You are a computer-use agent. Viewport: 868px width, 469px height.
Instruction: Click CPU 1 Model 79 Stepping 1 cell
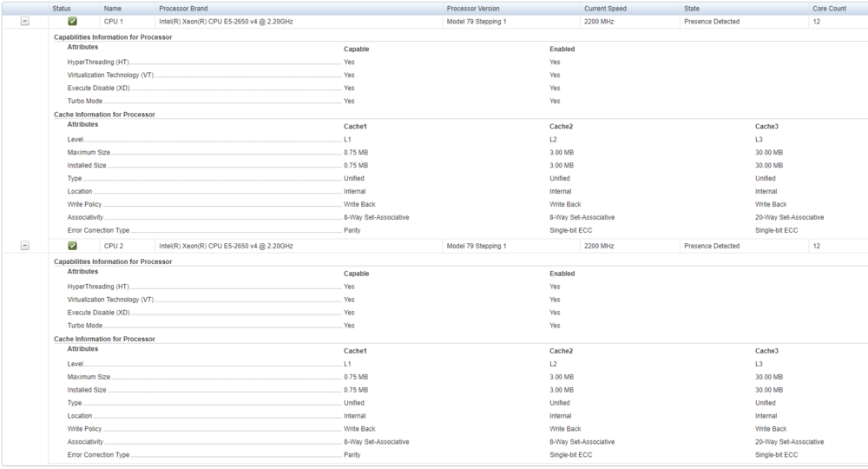[x=476, y=22]
